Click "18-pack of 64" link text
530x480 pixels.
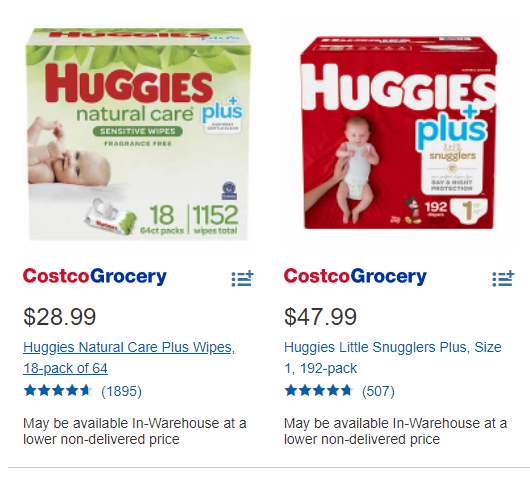tap(65, 368)
